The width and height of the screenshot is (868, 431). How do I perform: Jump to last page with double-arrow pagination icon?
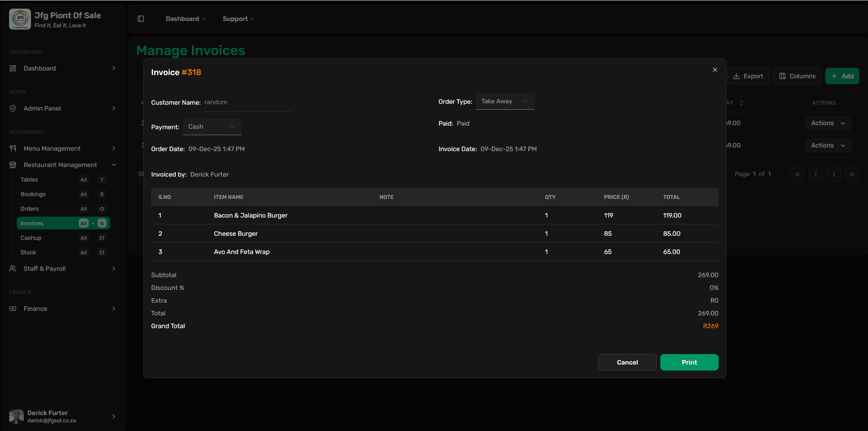[x=852, y=174]
